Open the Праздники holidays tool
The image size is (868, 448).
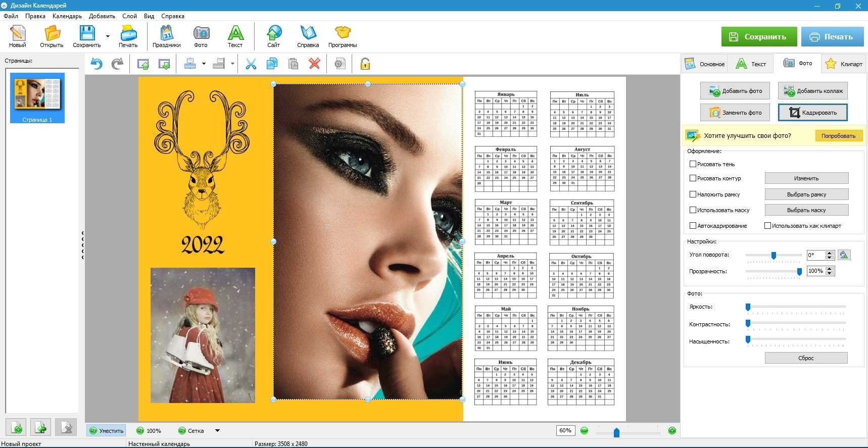[x=166, y=37]
